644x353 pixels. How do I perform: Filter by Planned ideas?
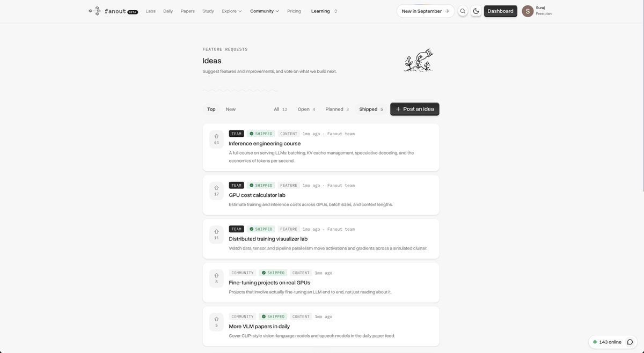click(x=337, y=109)
